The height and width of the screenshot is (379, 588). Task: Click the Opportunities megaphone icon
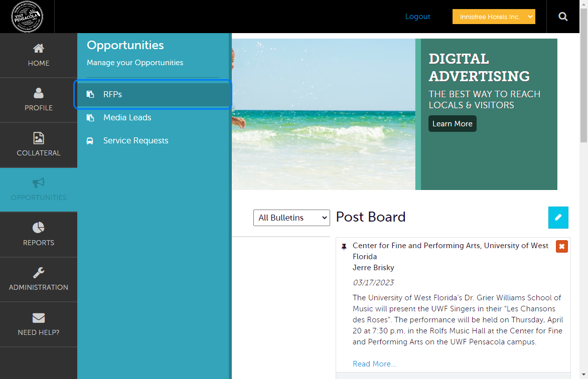[39, 182]
